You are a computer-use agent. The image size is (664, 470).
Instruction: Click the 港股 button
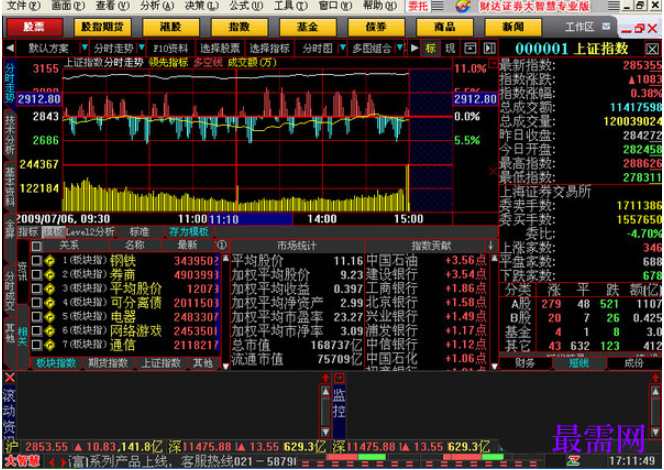(171, 28)
